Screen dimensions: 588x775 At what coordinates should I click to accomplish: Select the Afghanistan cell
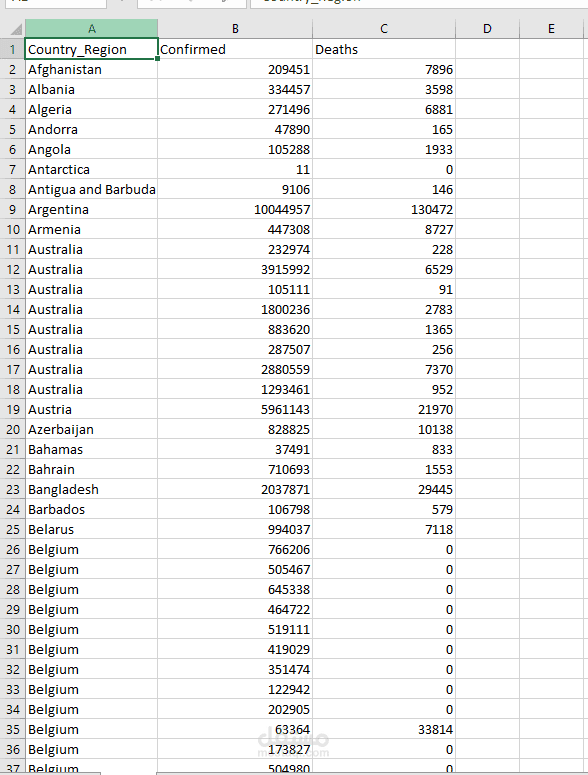pyautogui.click(x=91, y=69)
